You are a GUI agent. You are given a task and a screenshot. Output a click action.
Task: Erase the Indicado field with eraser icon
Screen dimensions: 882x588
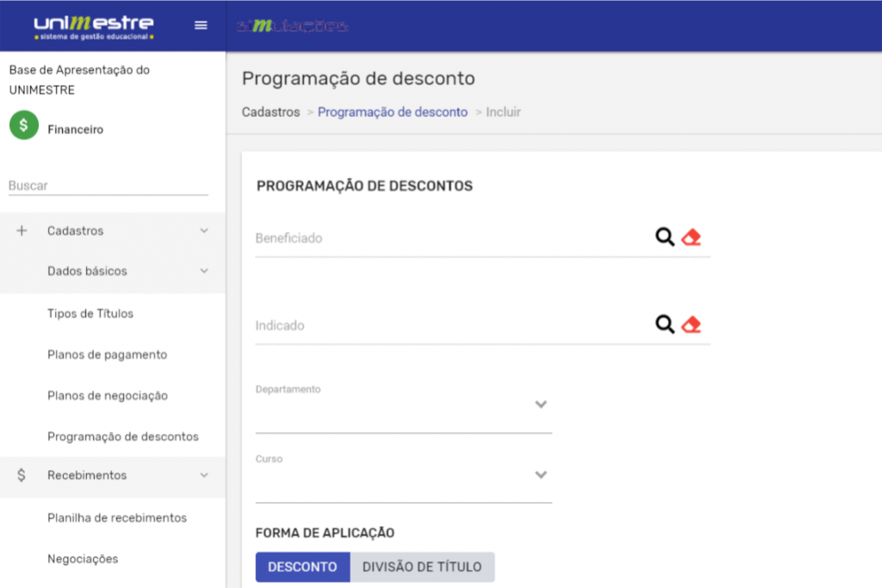click(x=691, y=325)
